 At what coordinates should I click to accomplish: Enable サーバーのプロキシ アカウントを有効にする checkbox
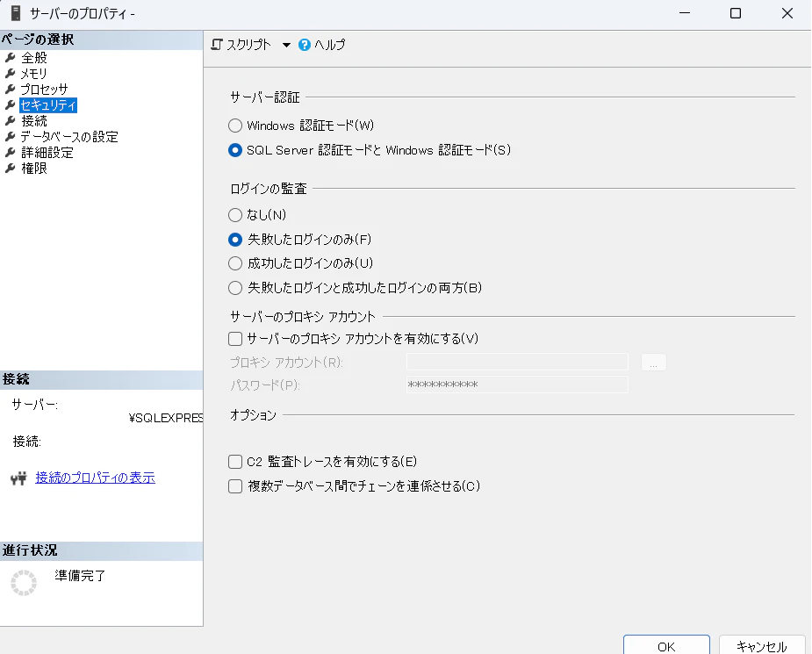point(235,339)
